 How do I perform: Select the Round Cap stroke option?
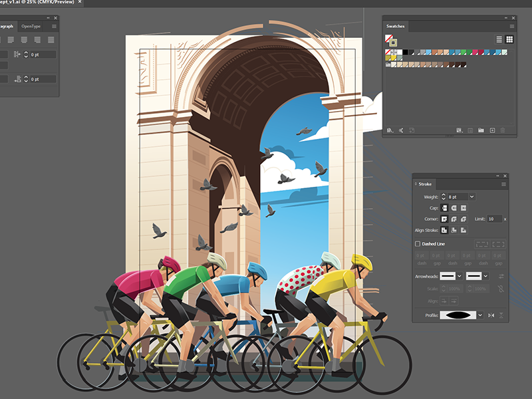pos(454,207)
